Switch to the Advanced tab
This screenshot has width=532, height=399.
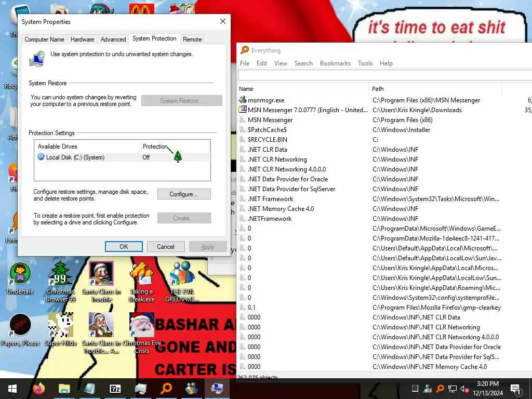pos(113,39)
